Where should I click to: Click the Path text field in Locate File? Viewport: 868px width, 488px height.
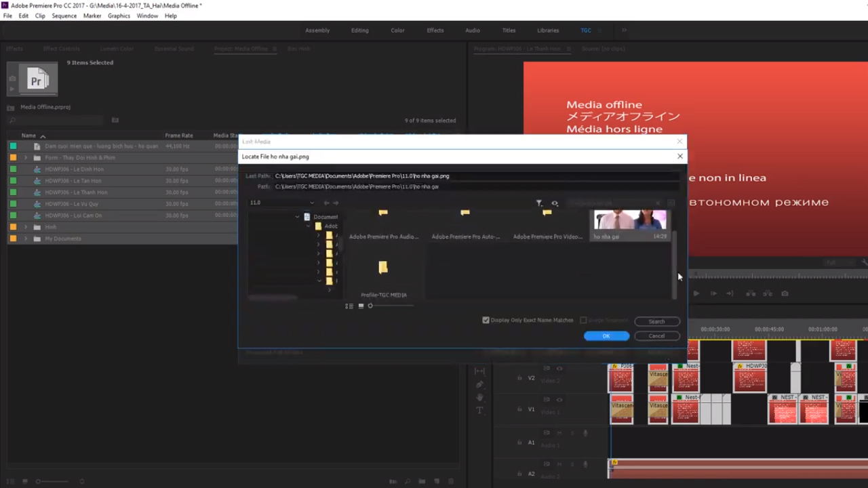pyautogui.click(x=476, y=186)
